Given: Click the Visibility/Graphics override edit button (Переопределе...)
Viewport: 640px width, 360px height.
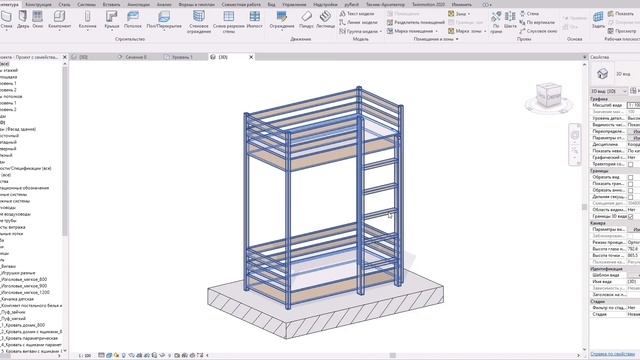Looking at the screenshot, I should (x=634, y=131).
